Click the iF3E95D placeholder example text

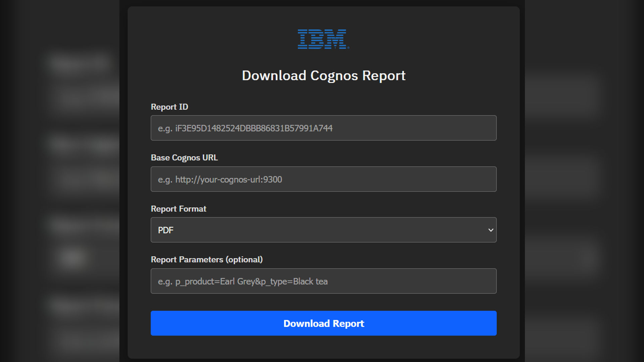(x=254, y=128)
